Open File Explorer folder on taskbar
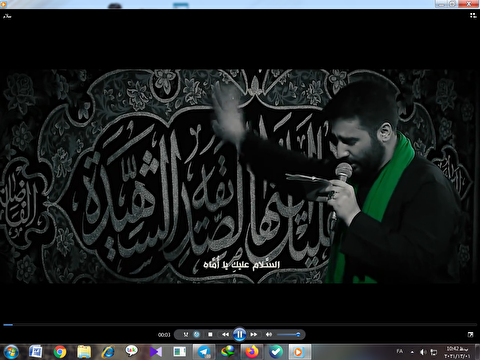 [84, 352]
